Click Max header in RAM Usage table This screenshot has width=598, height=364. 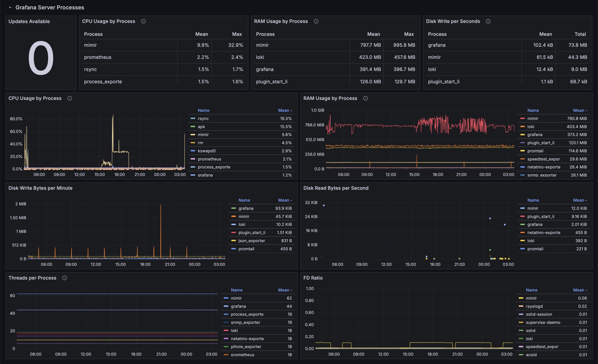pos(409,34)
